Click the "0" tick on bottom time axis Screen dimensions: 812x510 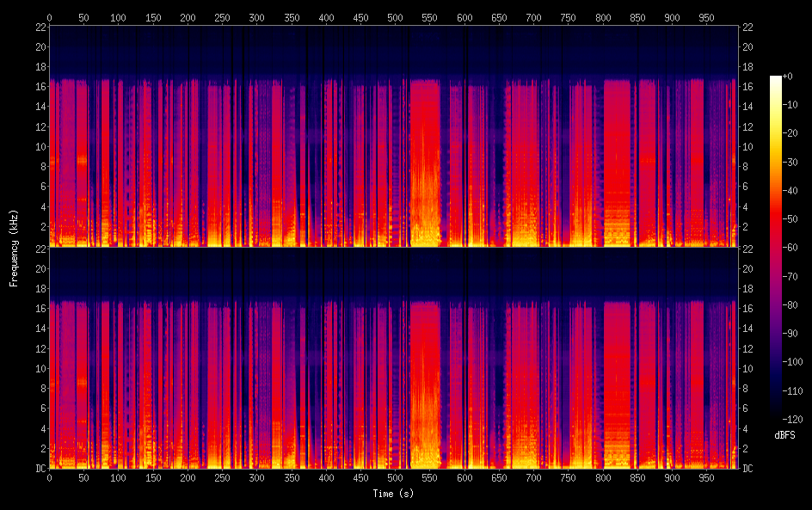click(x=49, y=477)
